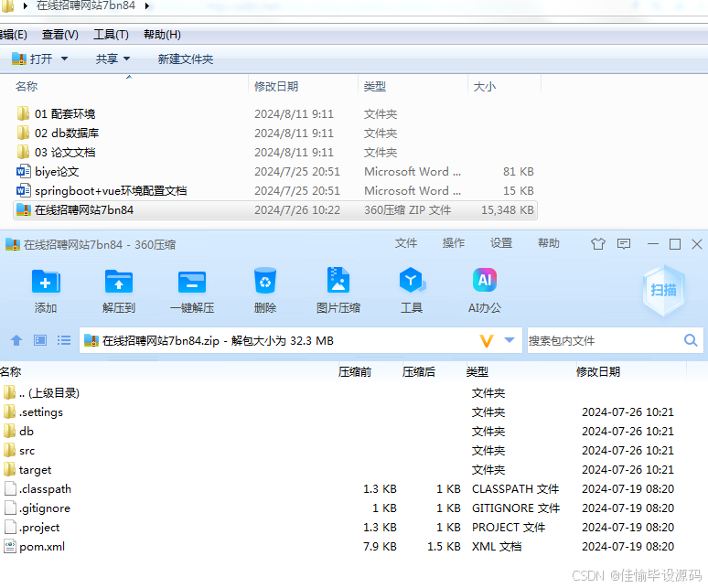Open the 文件 menu in 360压缩
Screen dimensions: 708x588
coord(406,243)
